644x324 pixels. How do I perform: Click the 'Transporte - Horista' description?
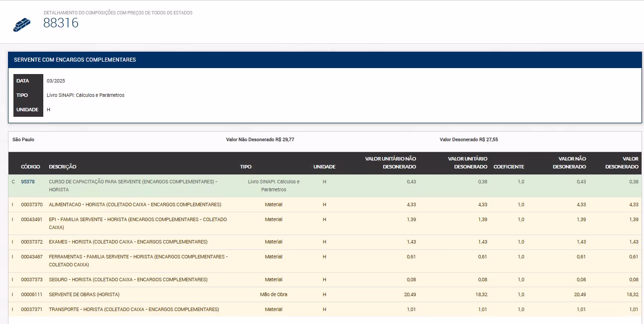pos(134,310)
